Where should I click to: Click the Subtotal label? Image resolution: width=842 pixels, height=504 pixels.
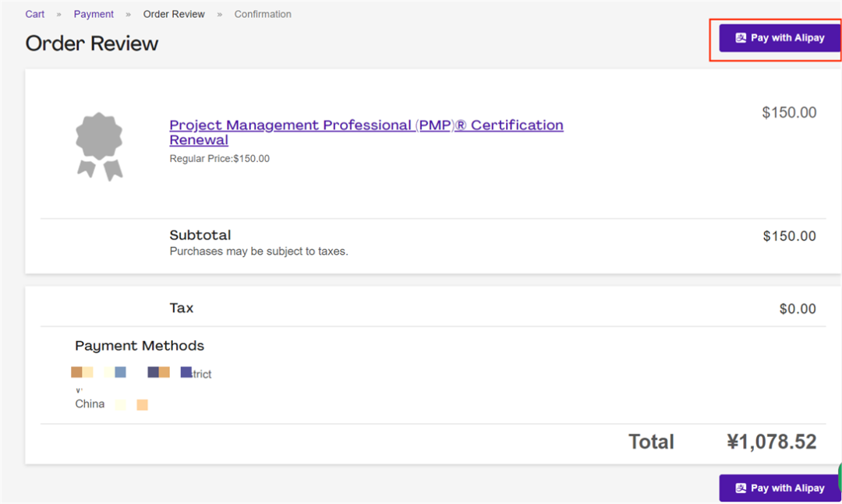click(x=200, y=235)
